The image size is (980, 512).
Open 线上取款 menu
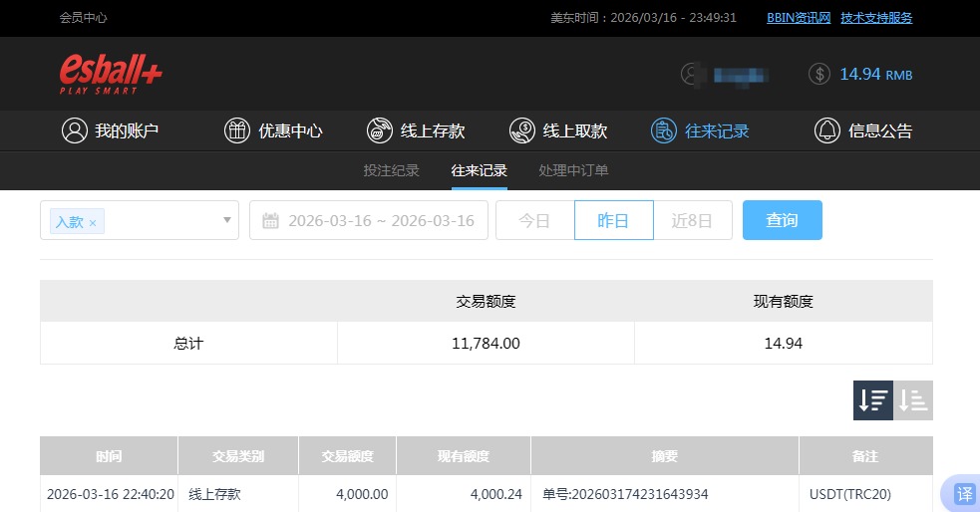558,130
